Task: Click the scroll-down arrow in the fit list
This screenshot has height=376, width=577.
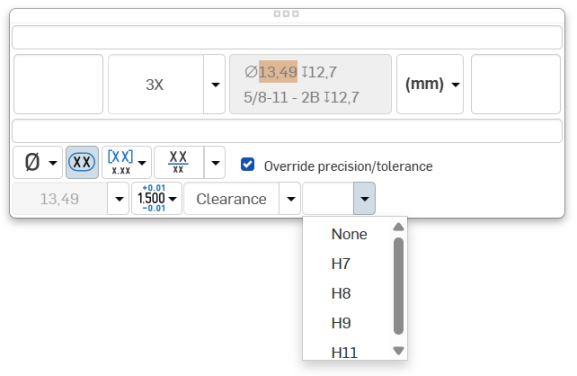Action: click(399, 351)
